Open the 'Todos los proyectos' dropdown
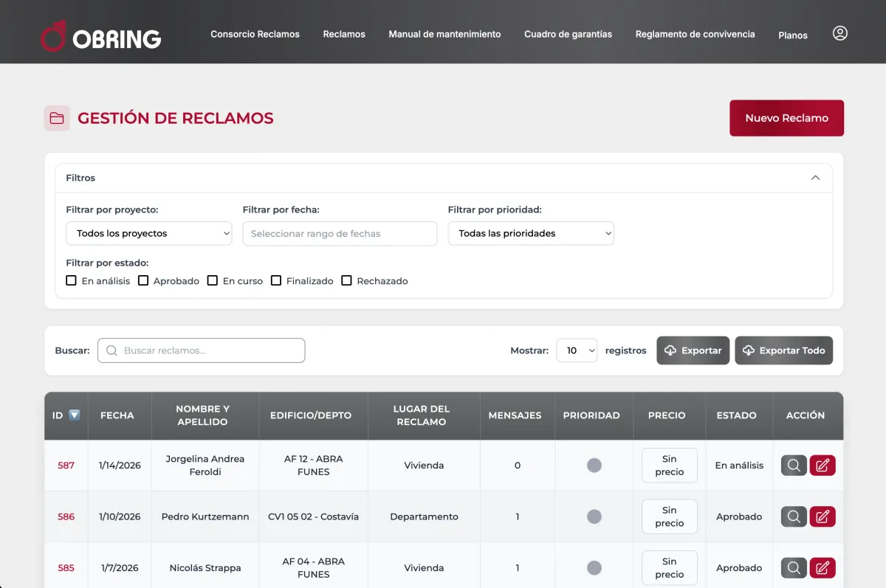The height and width of the screenshot is (588, 886). [149, 233]
